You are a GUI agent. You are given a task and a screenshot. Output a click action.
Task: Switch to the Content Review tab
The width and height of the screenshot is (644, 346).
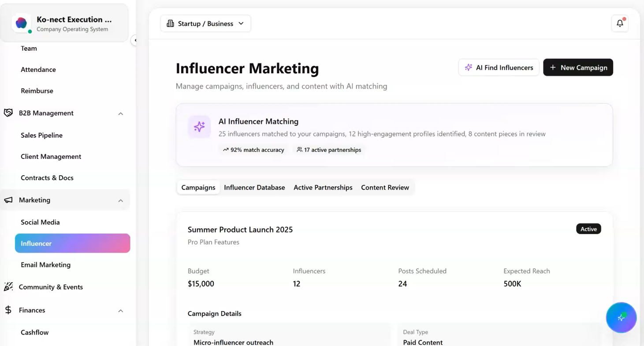(x=385, y=188)
